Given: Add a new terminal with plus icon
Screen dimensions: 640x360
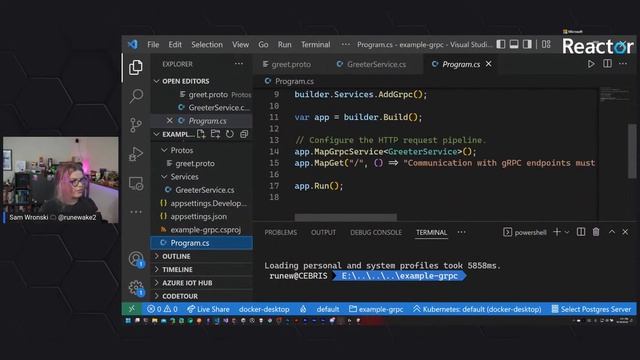Looking at the screenshot, I should [557, 232].
